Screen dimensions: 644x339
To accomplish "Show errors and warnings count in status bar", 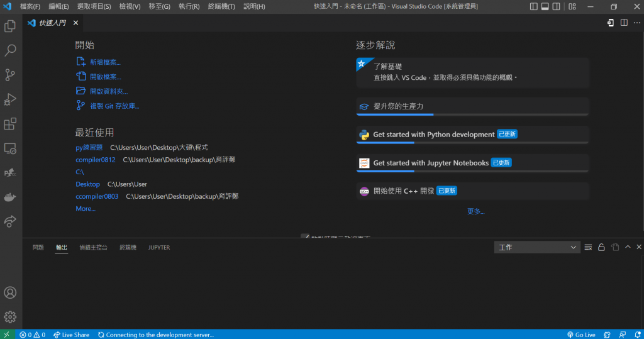I will click(x=33, y=335).
